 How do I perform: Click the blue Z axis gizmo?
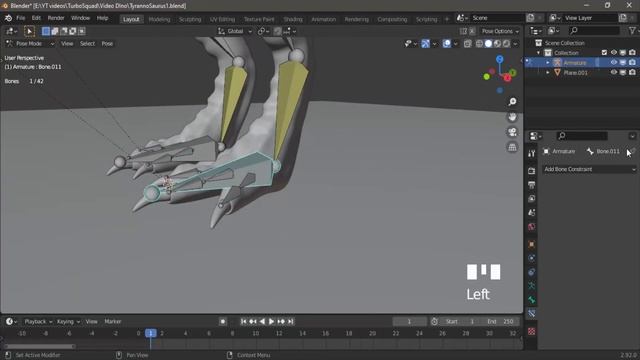500,60
